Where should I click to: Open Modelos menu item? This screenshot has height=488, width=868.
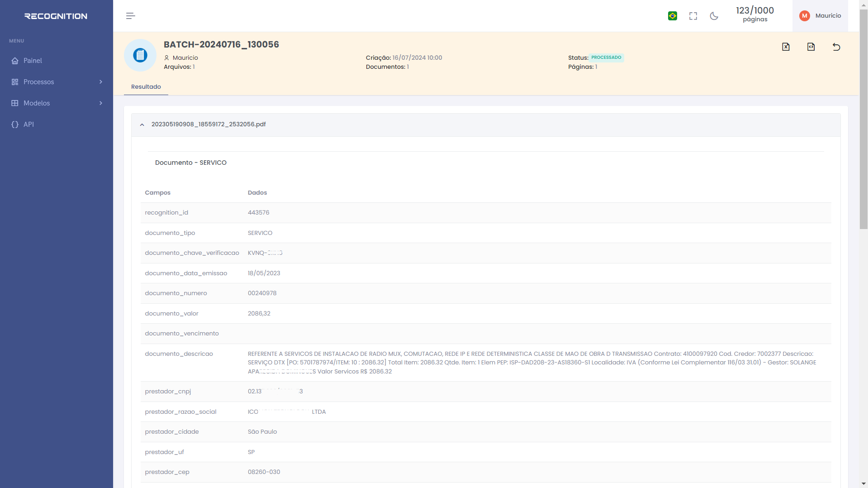tap(57, 103)
